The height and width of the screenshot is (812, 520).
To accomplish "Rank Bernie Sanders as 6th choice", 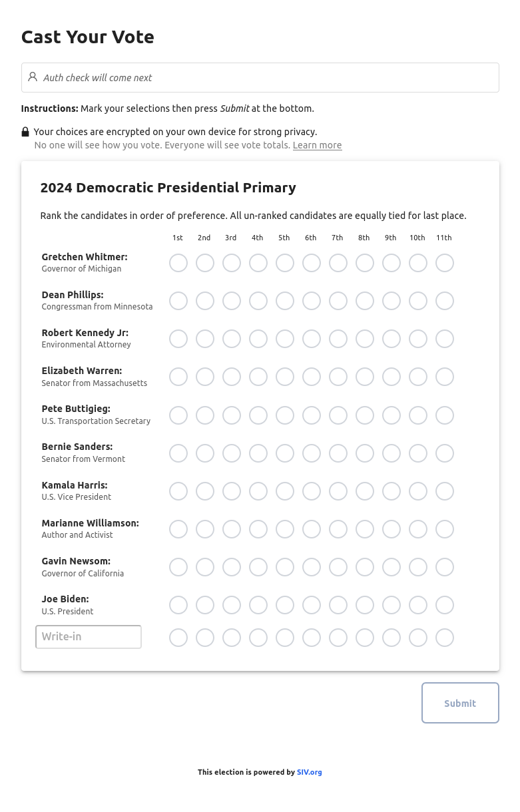I will [312, 453].
